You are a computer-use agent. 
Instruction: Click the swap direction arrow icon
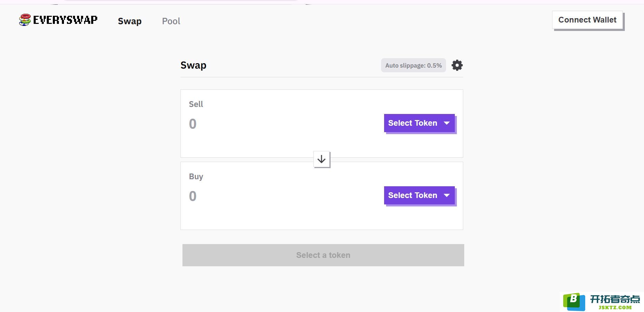tap(321, 159)
